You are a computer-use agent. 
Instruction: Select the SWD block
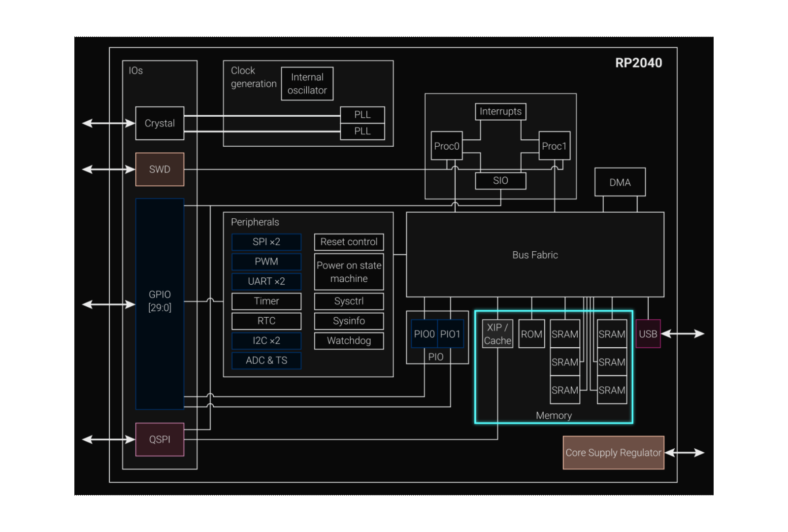[x=160, y=169]
